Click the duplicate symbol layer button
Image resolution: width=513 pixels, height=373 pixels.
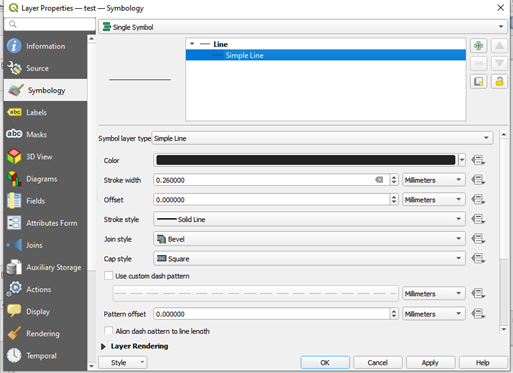click(x=479, y=81)
